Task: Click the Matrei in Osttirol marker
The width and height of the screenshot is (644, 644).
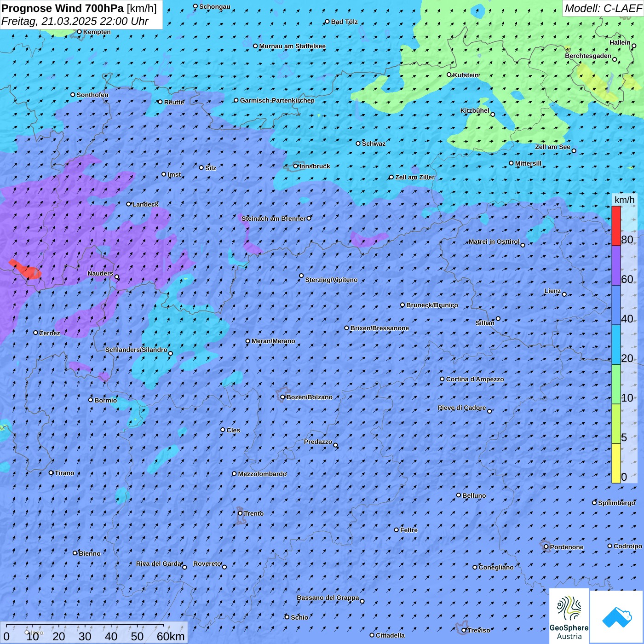Action: pyautogui.click(x=523, y=245)
